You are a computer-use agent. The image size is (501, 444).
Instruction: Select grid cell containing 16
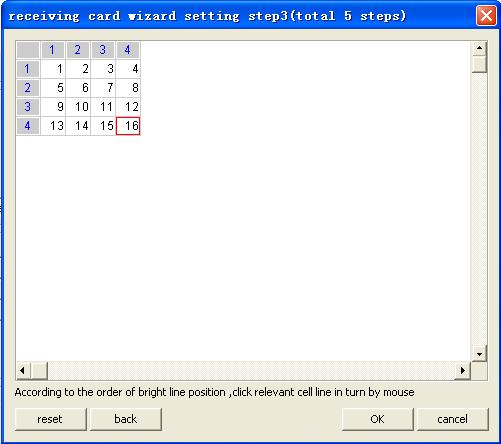pyautogui.click(x=128, y=126)
